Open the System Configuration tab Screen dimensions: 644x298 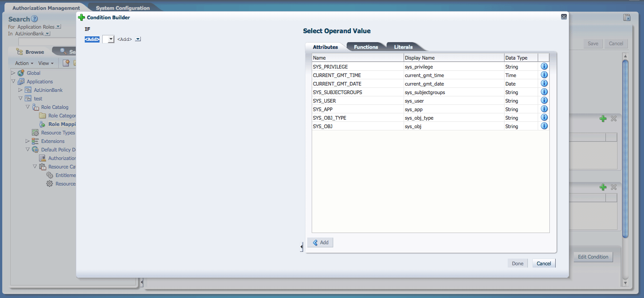click(x=123, y=8)
